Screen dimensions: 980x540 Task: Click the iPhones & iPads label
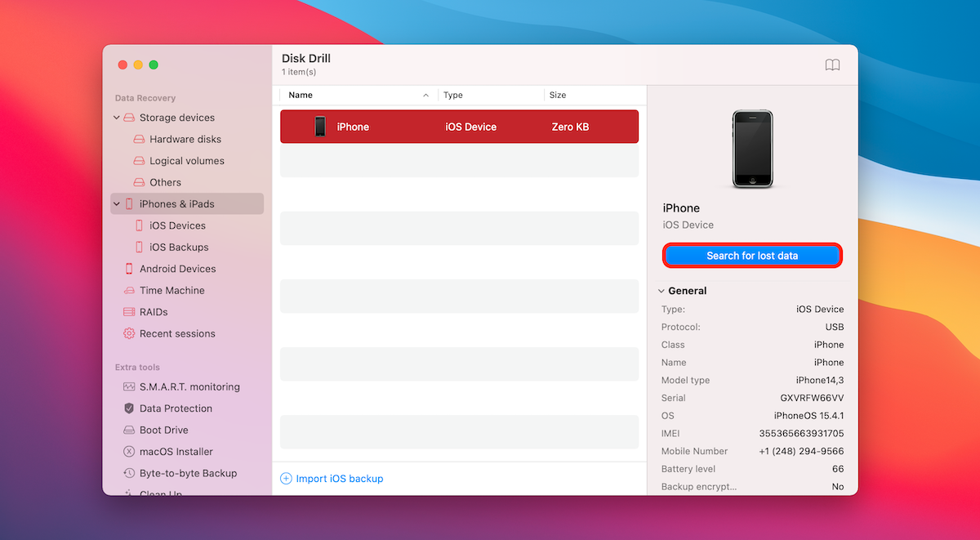pyautogui.click(x=177, y=204)
